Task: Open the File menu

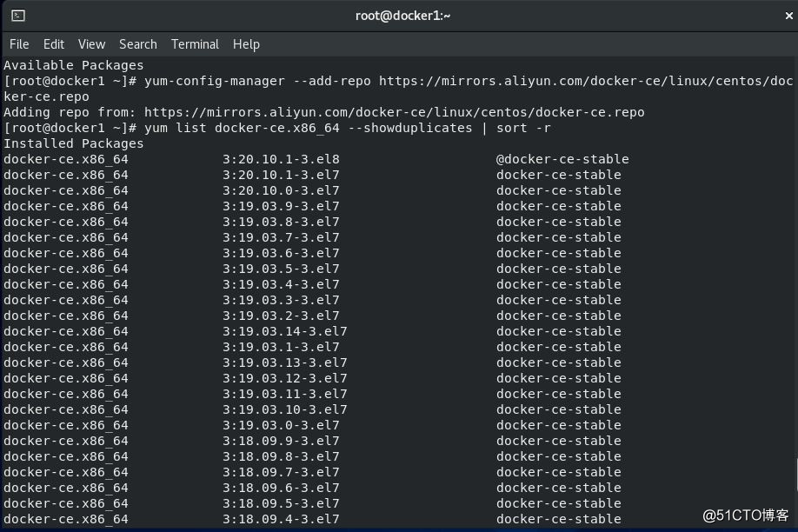Action: tap(19, 44)
